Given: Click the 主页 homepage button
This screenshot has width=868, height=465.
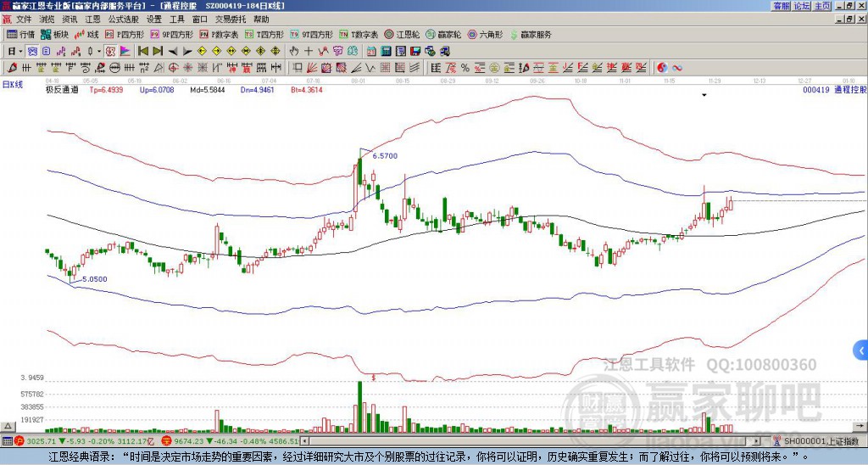Looking at the screenshot, I should pos(822,6).
